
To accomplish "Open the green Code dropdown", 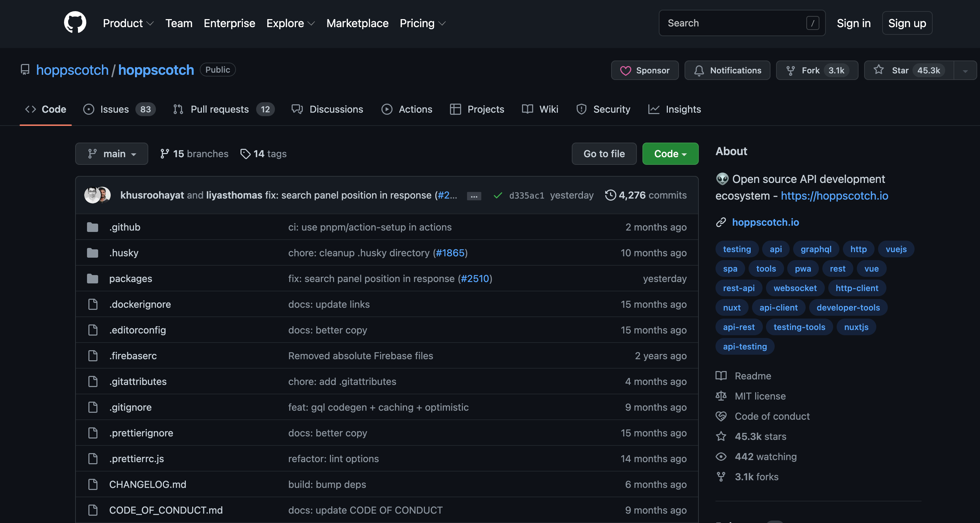I will 670,154.
